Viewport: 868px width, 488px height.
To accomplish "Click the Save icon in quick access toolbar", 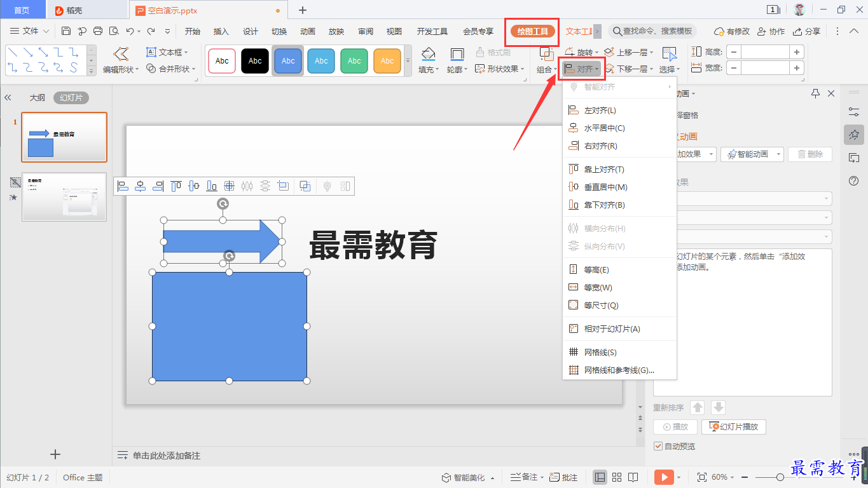I will click(66, 31).
